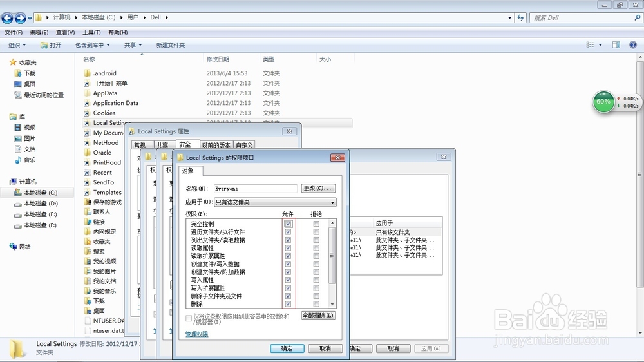The height and width of the screenshot is (362, 644).
Task: Open the 共享 toolbar dropdown
Action: pyautogui.click(x=133, y=45)
